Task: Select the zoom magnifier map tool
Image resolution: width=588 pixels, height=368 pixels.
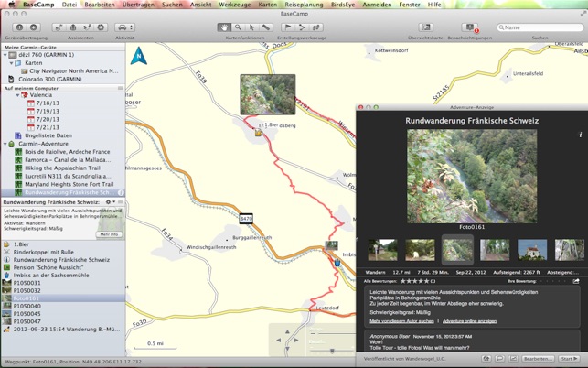Action: click(238, 27)
